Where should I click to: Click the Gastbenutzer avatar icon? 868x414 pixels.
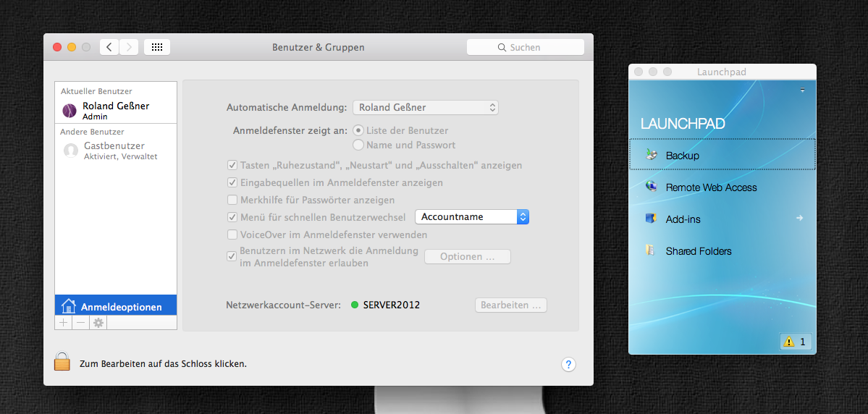click(71, 150)
